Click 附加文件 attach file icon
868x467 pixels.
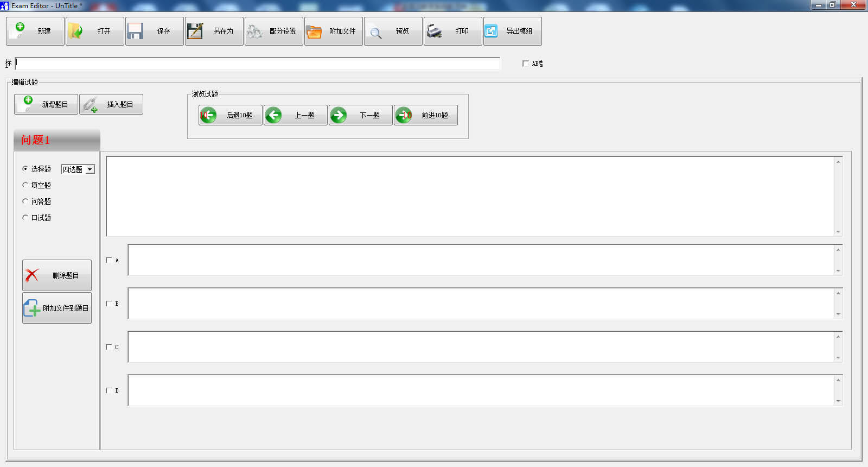click(x=314, y=31)
